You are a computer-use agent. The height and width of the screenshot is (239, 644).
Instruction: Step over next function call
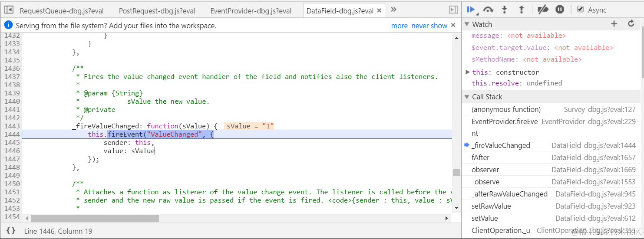tap(489, 10)
